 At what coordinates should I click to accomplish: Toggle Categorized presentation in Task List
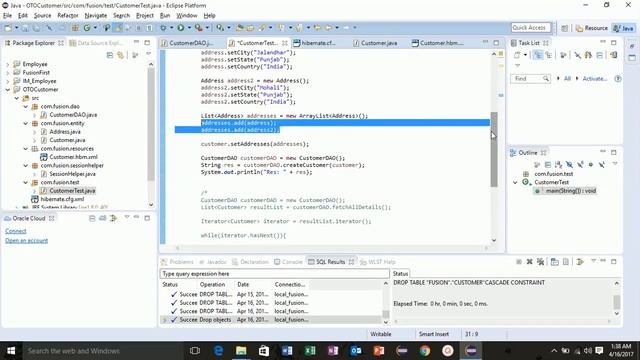[x=538, y=55]
